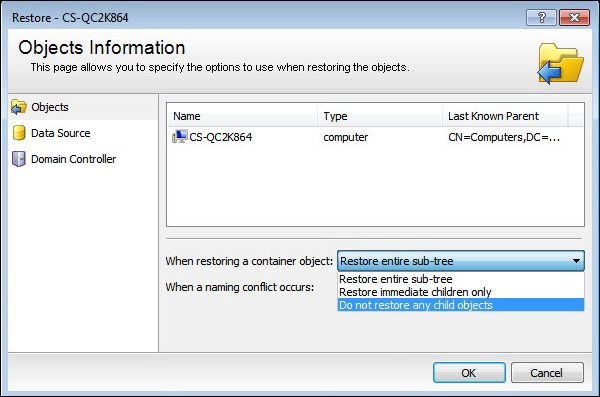The image size is (600, 397).
Task: Sort list by Name column header
Action: tap(243, 116)
